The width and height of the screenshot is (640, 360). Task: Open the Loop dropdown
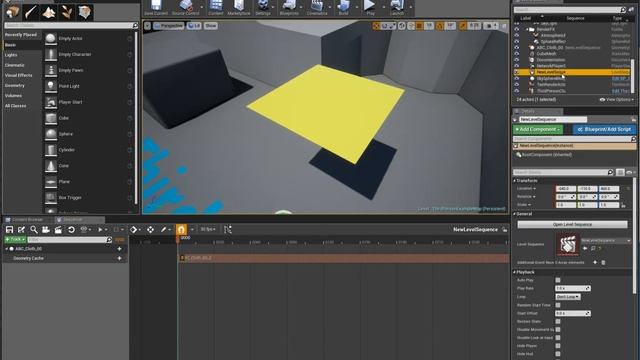(x=568, y=297)
